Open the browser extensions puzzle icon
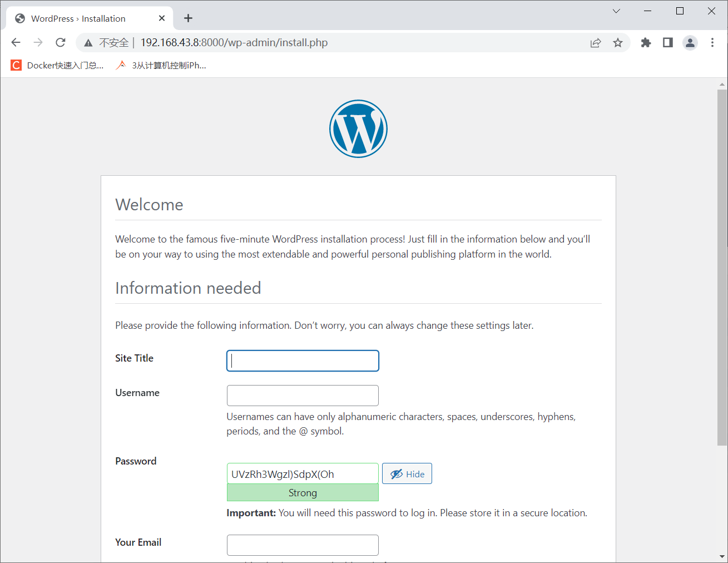The width and height of the screenshot is (728, 563). click(646, 42)
